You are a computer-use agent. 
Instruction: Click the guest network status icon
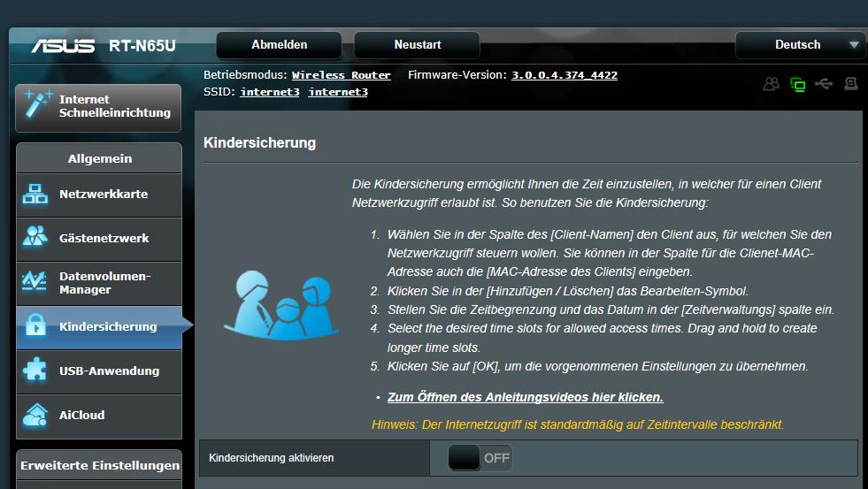coord(772,84)
